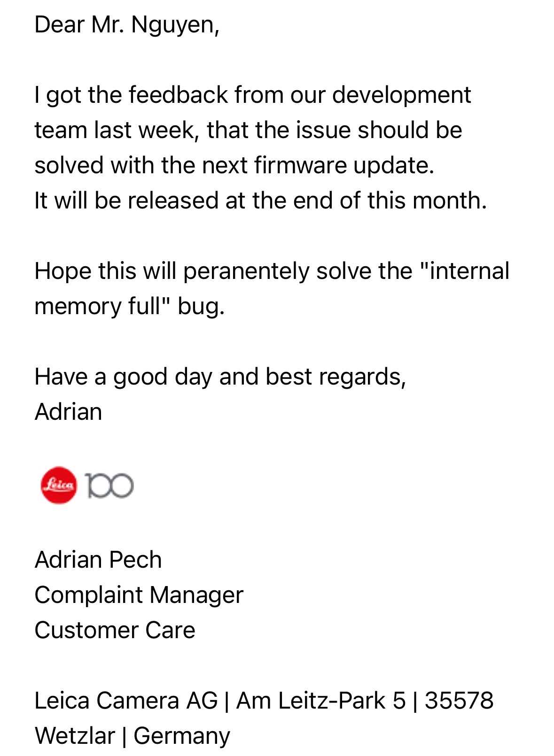Click the word 'development' in the email

pyautogui.click(x=401, y=95)
